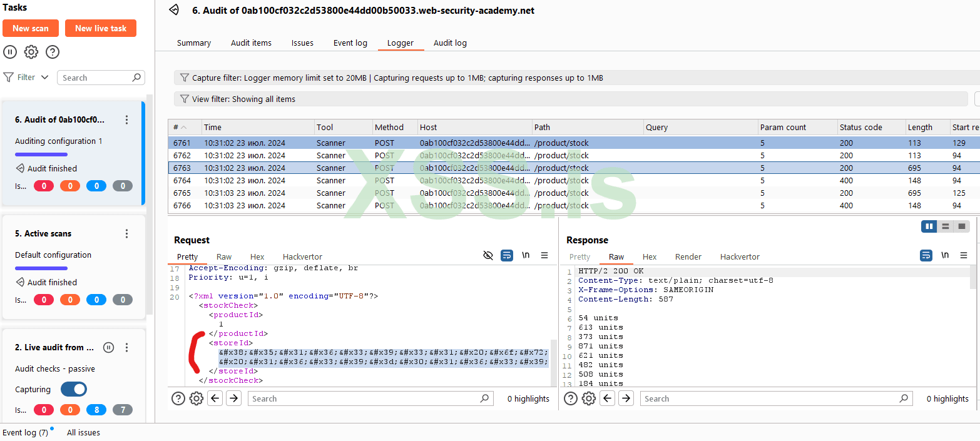Screen dimensions: 980x441
Task: Go to previous search match in Request
Action: click(x=215, y=398)
